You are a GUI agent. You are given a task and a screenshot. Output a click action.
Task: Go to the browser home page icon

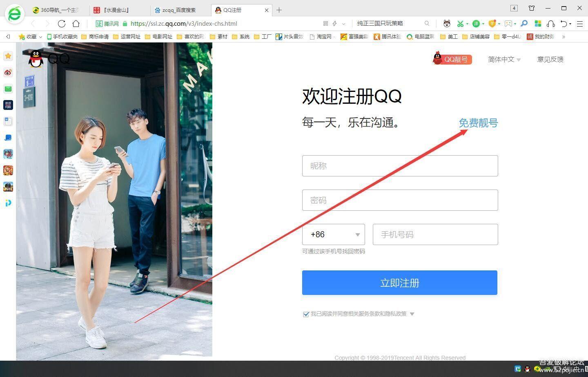click(76, 24)
